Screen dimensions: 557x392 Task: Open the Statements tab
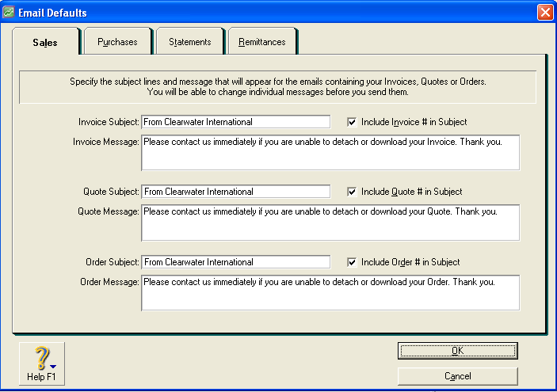click(x=190, y=41)
